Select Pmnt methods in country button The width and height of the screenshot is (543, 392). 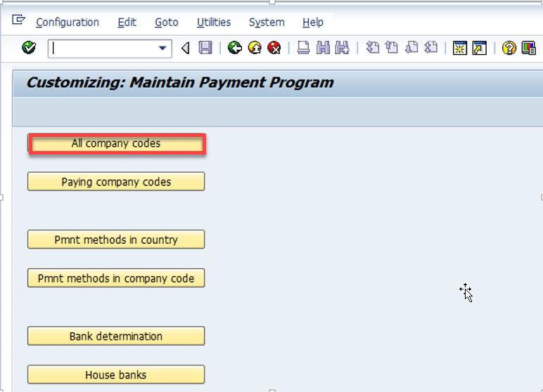point(116,240)
